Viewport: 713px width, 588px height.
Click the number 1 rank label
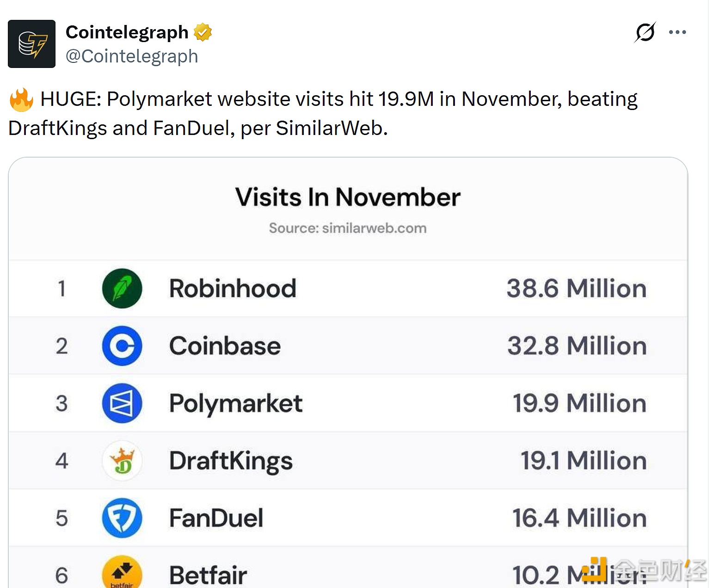[x=61, y=288]
